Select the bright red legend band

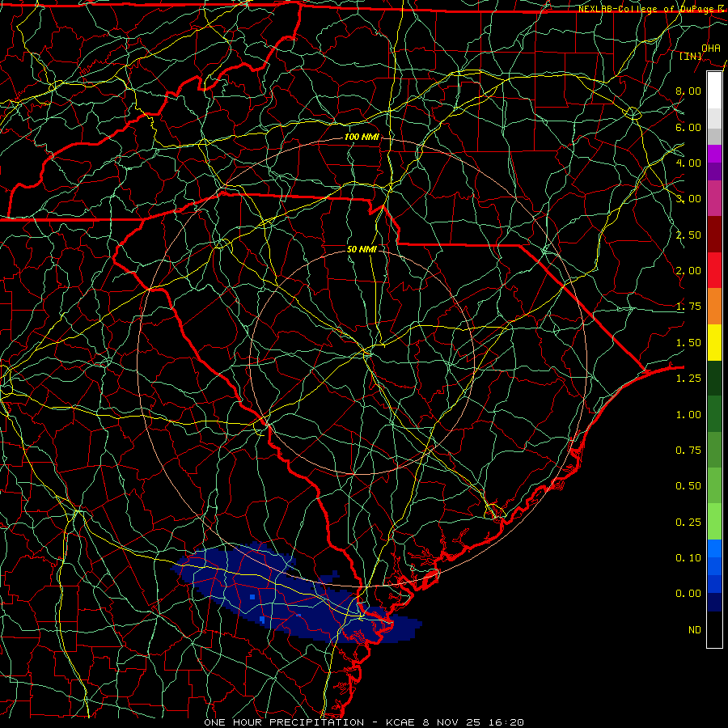714,270
